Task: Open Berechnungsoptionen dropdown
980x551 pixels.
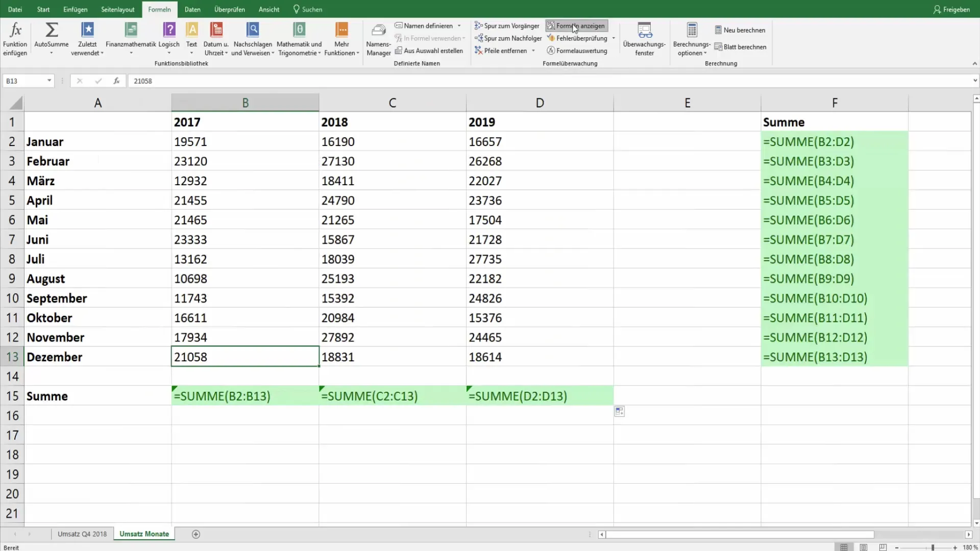Action: pyautogui.click(x=692, y=40)
